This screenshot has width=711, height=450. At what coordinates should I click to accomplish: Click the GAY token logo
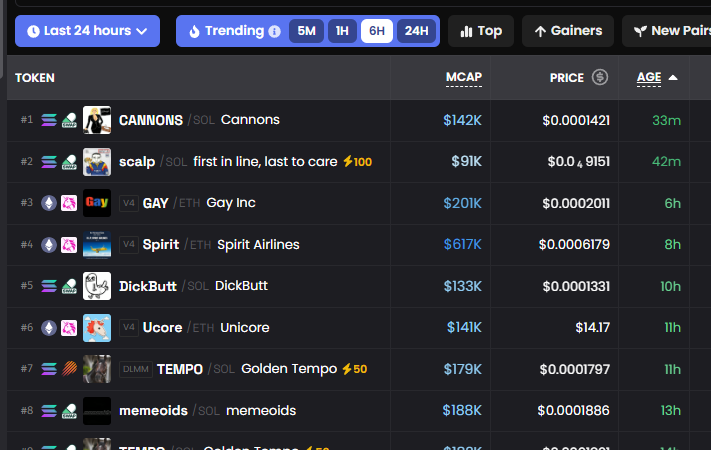[x=97, y=203]
